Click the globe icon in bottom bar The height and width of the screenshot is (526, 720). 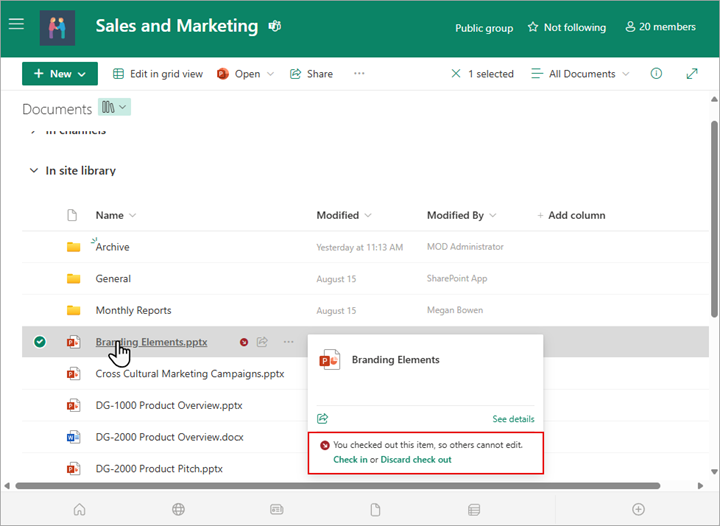(178, 509)
